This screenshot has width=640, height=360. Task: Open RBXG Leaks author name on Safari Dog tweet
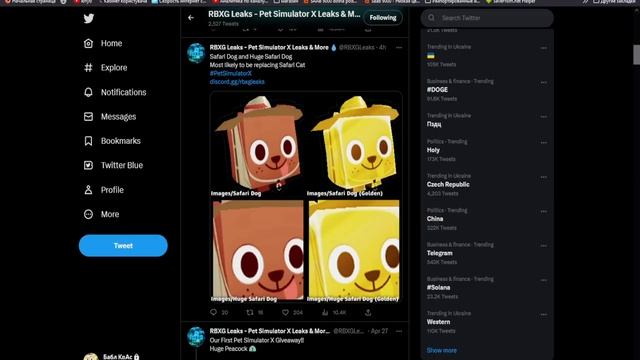click(x=269, y=48)
